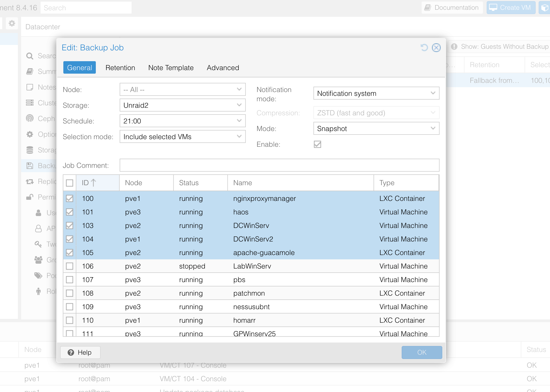Image resolution: width=550 pixels, height=392 pixels.
Task: Confirm changes with the OK button
Action: [x=421, y=352]
